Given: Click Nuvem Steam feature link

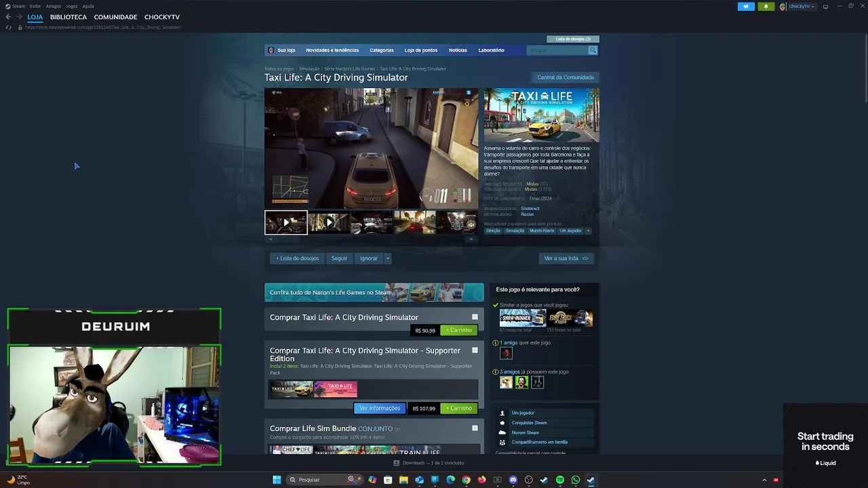Looking at the screenshot, I should point(526,432).
